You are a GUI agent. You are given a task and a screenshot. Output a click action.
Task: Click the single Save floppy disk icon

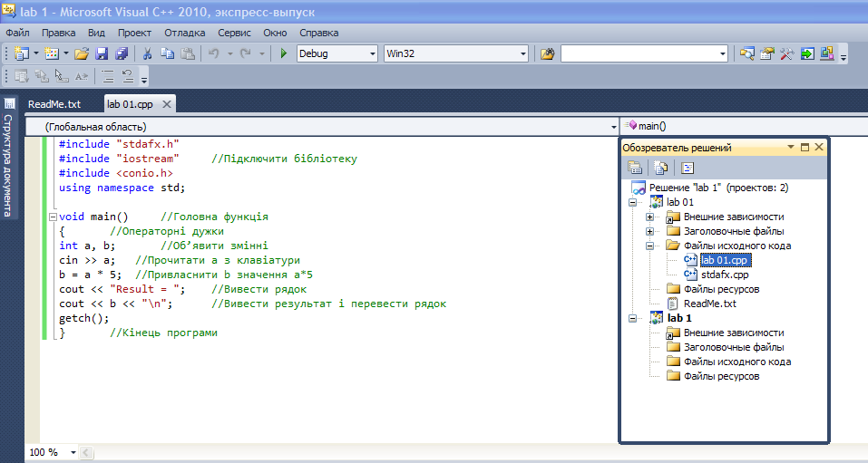click(102, 54)
